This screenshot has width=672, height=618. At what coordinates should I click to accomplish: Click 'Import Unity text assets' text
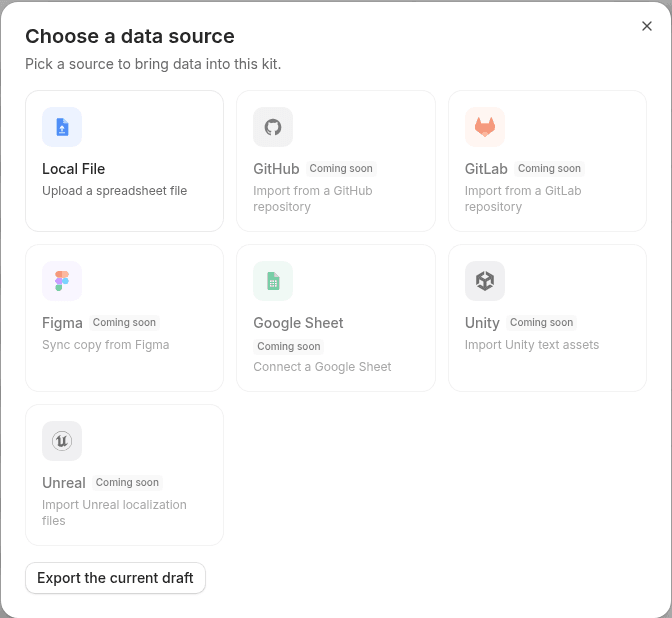point(532,345)
